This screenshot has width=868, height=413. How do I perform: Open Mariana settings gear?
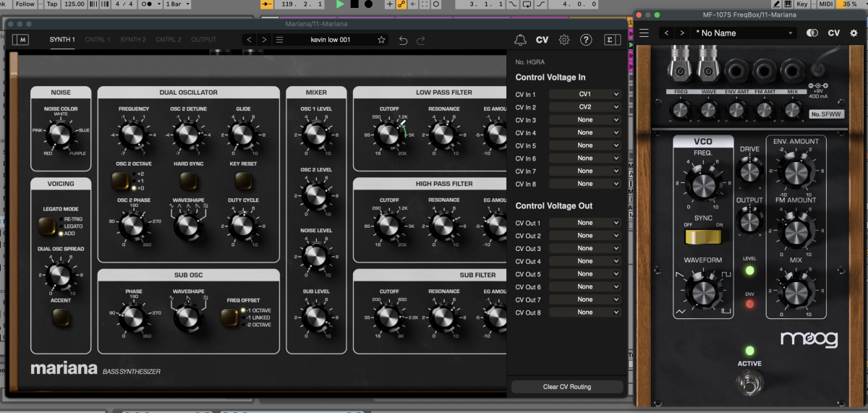click(x=564, y=40)
